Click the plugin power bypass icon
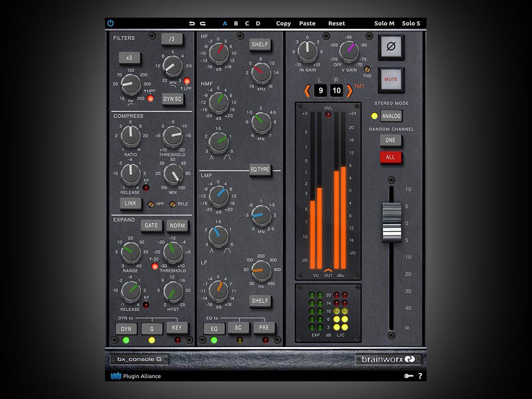The height and width of the screenshot is (399, 532). pos(110,23)
